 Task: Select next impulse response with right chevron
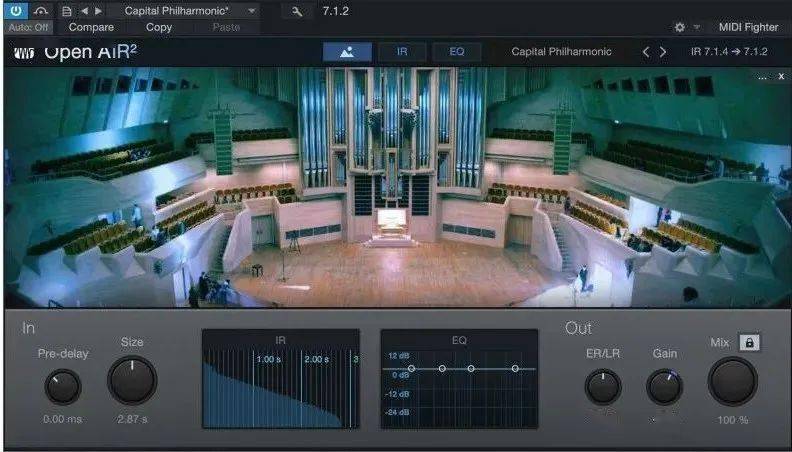point(662,52)
